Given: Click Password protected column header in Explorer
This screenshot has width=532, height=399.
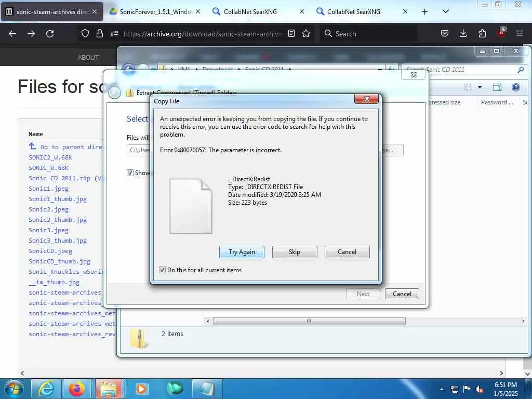Looking at the screenshot, I should click(497, 102).
